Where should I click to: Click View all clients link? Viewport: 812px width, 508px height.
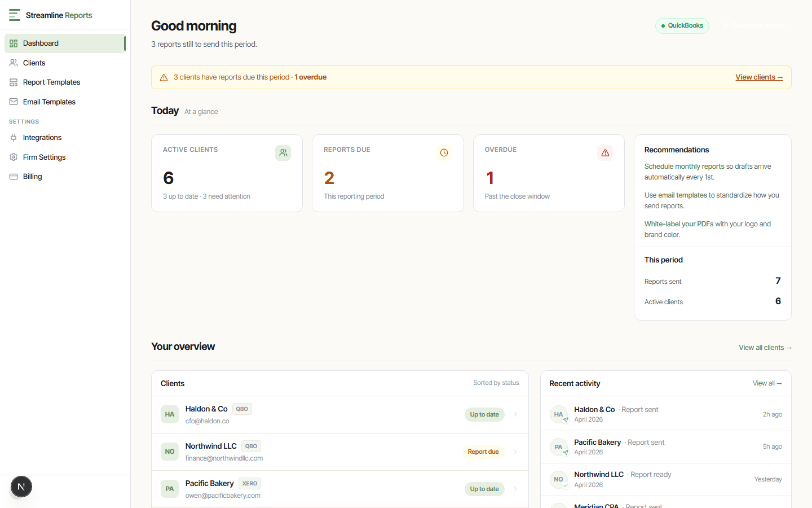765,348
